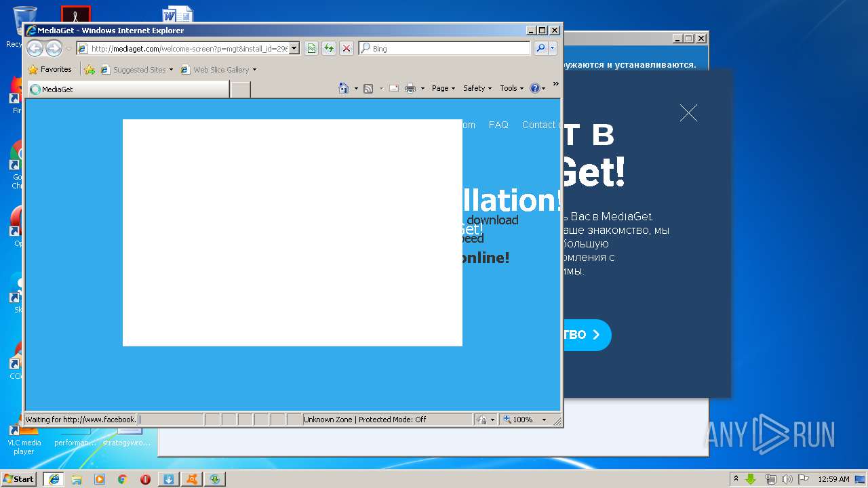Open the Avast orange taskbar button

(192, 479)
